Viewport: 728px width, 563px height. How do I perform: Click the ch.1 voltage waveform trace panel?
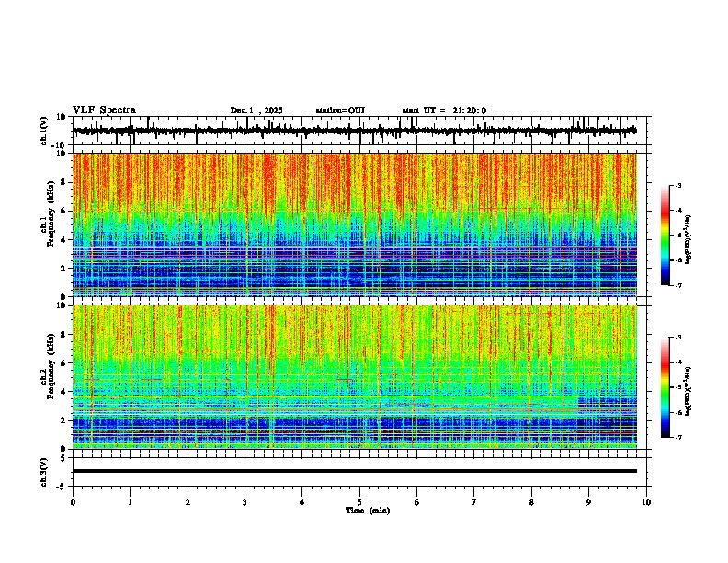pos(359,131)
